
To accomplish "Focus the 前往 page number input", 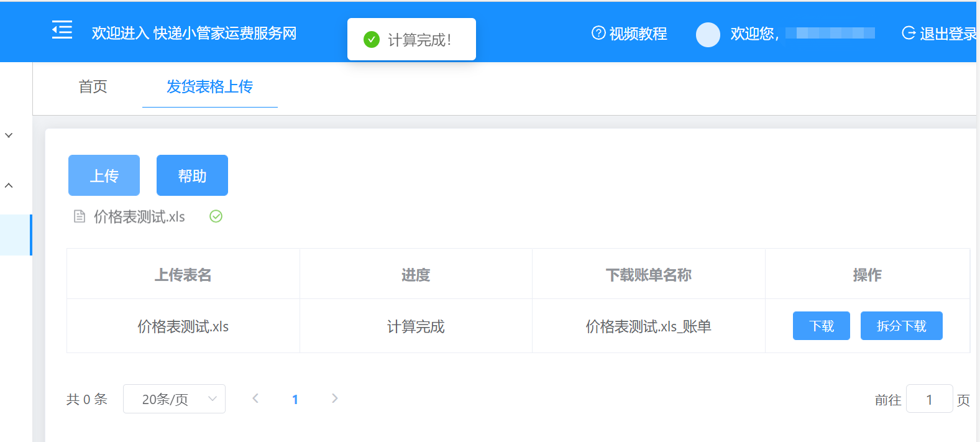I will [x=929, y=399].
